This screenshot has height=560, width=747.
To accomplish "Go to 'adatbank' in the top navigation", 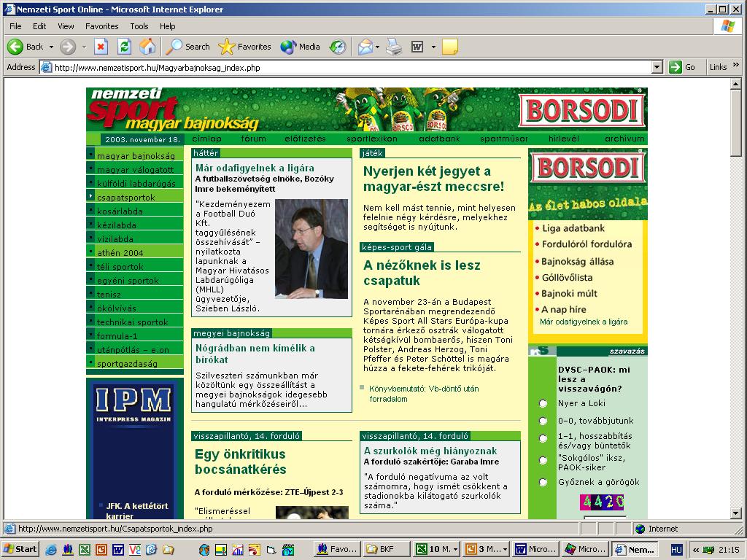I will tap(439, 139).
